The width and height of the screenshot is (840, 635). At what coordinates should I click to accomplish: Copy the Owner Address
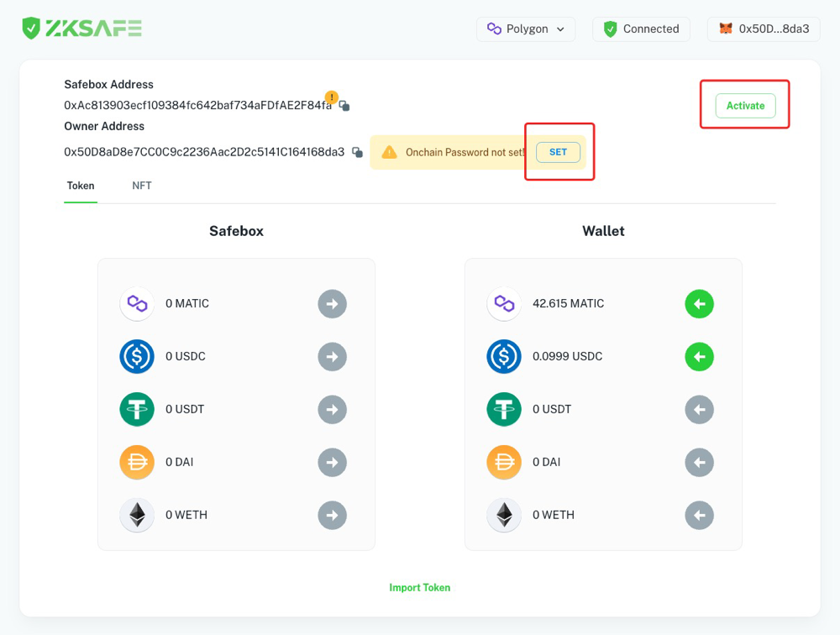pyautogui.click(x=357, y=152)
